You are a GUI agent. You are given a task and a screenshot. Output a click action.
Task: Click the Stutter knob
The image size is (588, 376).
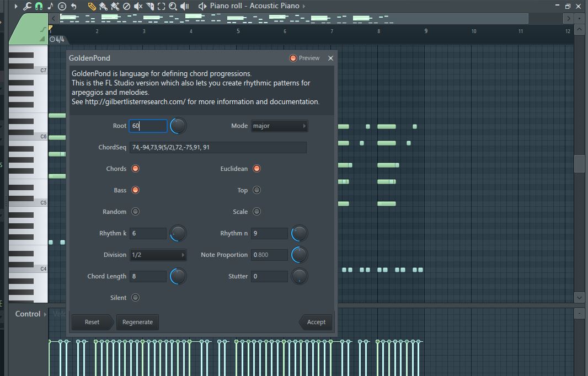click(x=300, y=276)
